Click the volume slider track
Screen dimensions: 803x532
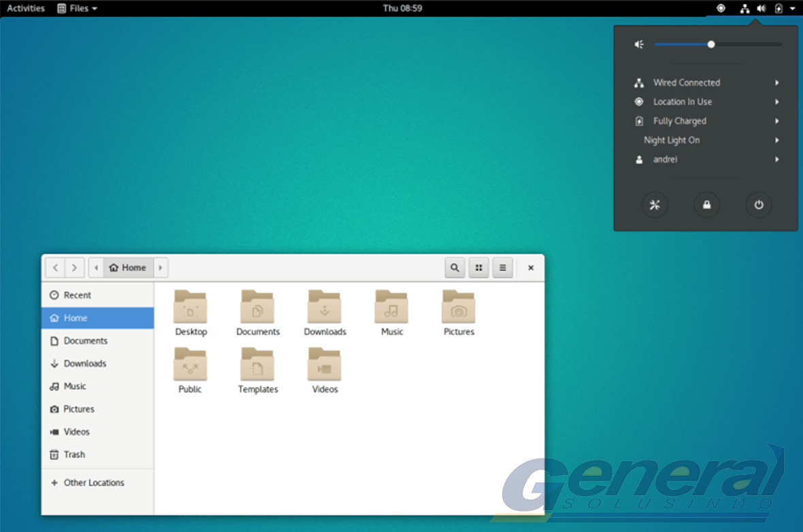717,44
